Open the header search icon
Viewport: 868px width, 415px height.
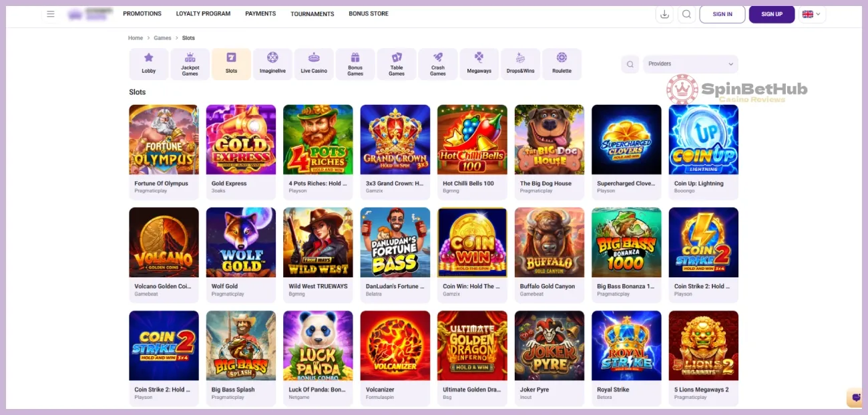(686, 14)
